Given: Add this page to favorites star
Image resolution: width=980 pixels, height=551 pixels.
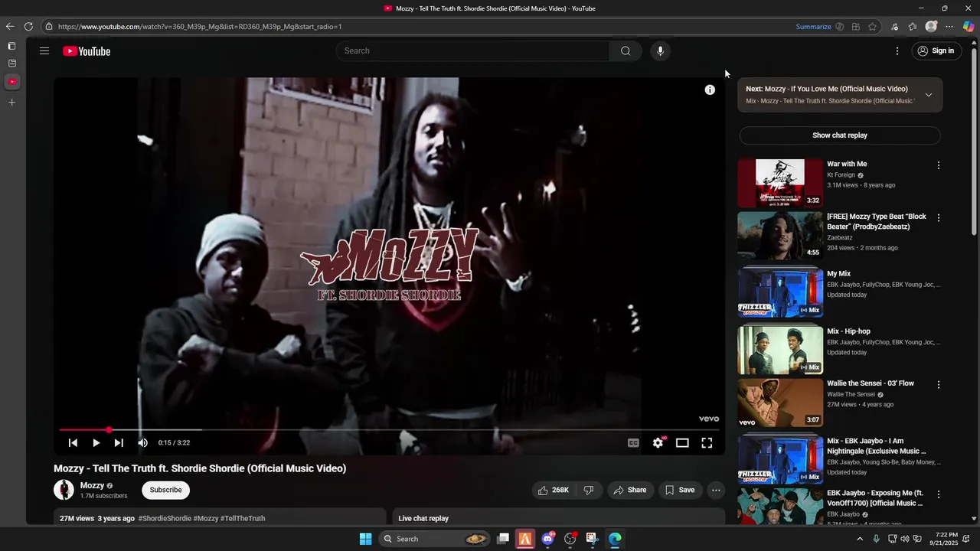Looking at the screenshot, I should tap(872, 27).
